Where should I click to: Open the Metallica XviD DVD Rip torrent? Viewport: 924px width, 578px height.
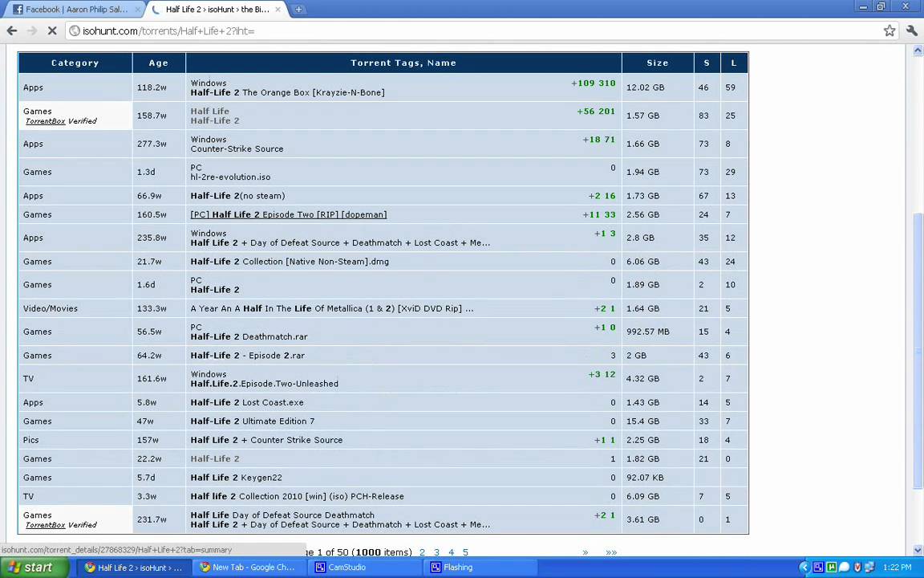332,308
